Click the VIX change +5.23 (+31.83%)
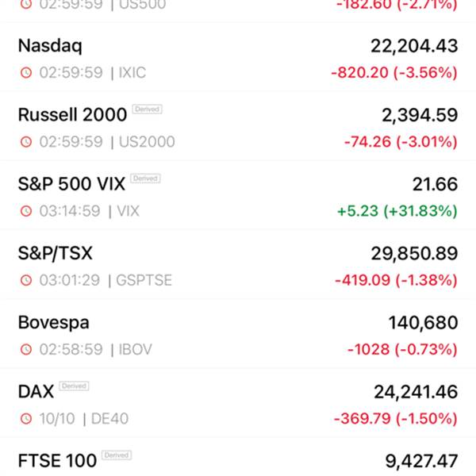The height and width of the screenshot is (476, 476). (397, 211)
